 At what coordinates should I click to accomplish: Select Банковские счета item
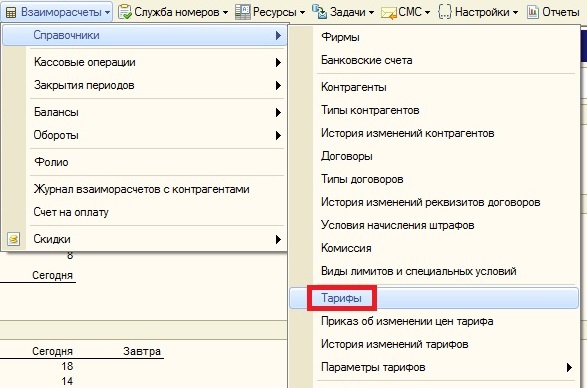tap(434, 60)
